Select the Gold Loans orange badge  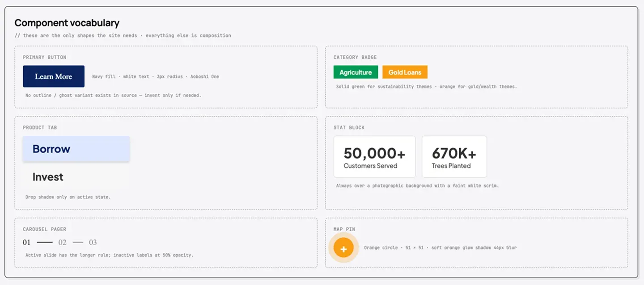click(405, 72)
